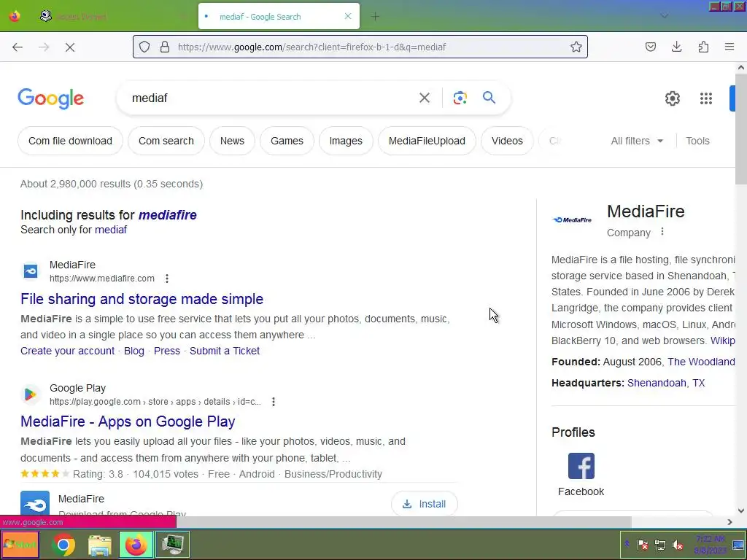Open the Press sitelink
747x560 pixels.
[167, 351]
